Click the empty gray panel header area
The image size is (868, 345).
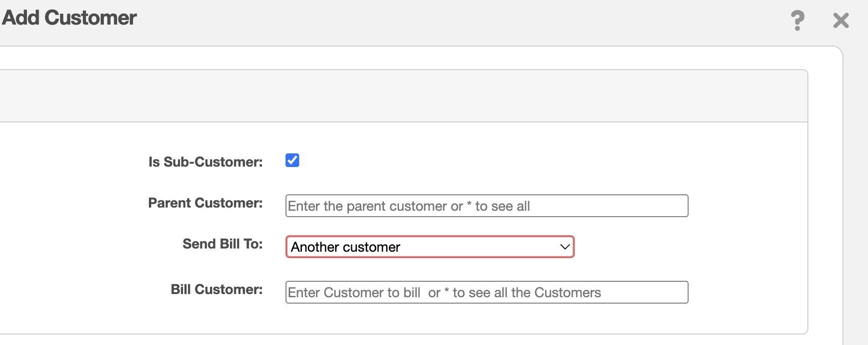(401, 96)
